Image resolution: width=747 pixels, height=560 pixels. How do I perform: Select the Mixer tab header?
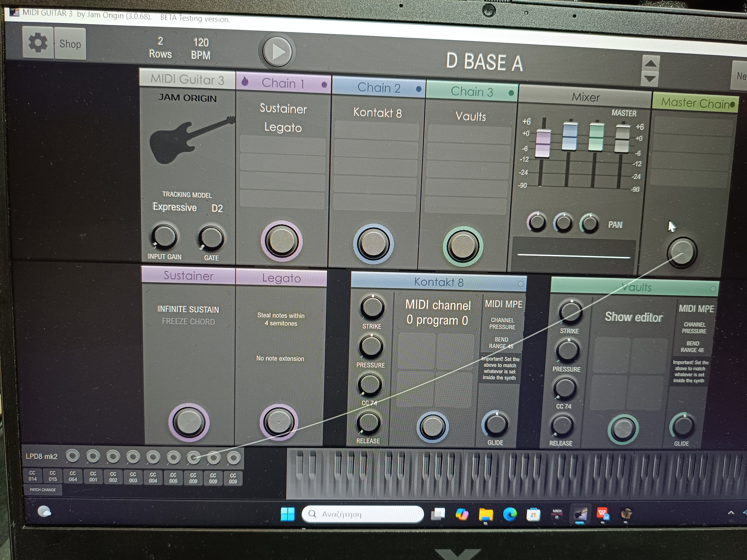[585, 97]
